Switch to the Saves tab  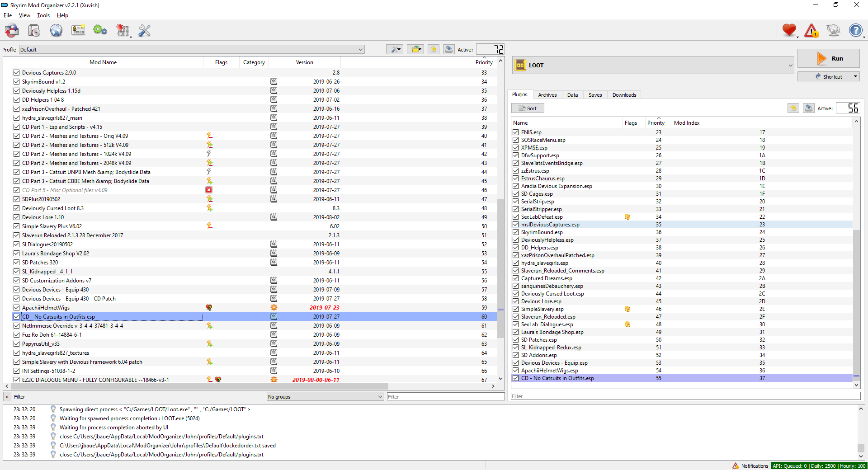595,95
